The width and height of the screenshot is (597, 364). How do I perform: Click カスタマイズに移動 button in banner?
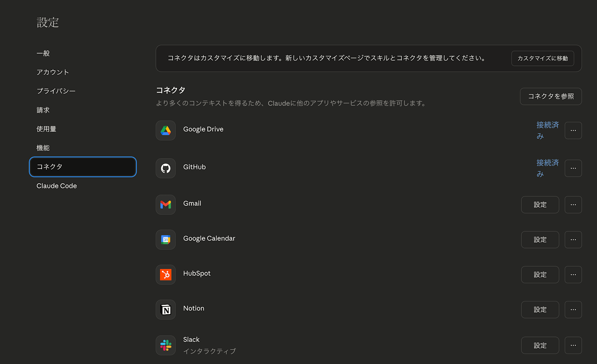[542, 58]
